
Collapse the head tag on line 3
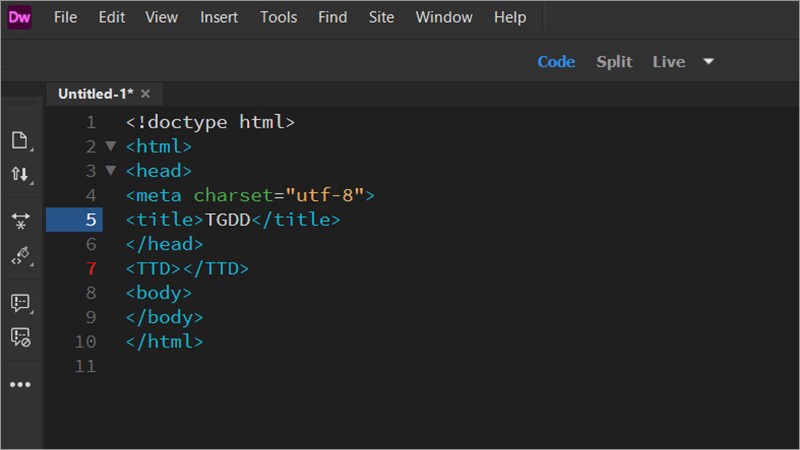[111, 170]
